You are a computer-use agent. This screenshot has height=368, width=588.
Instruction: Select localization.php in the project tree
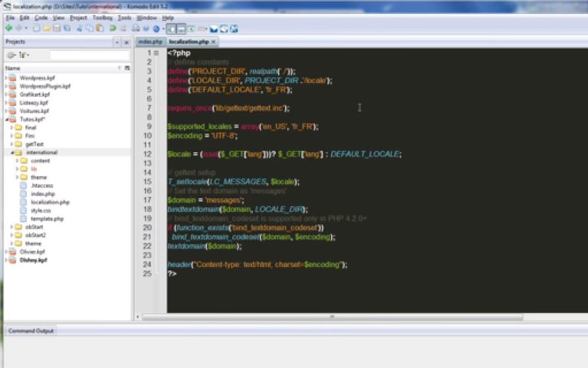click(50, 202)
